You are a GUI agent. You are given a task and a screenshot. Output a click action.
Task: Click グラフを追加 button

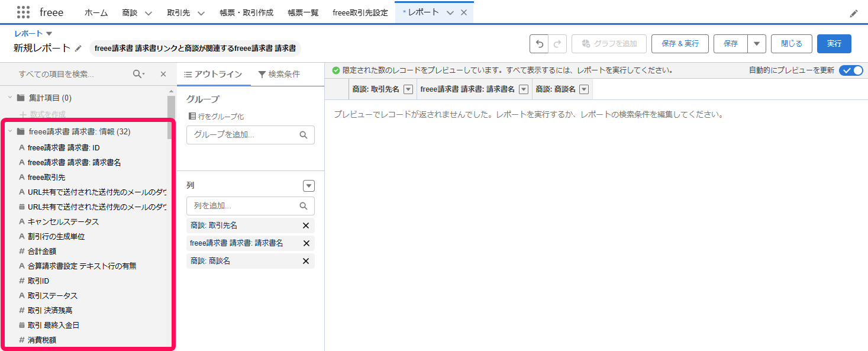609,44
